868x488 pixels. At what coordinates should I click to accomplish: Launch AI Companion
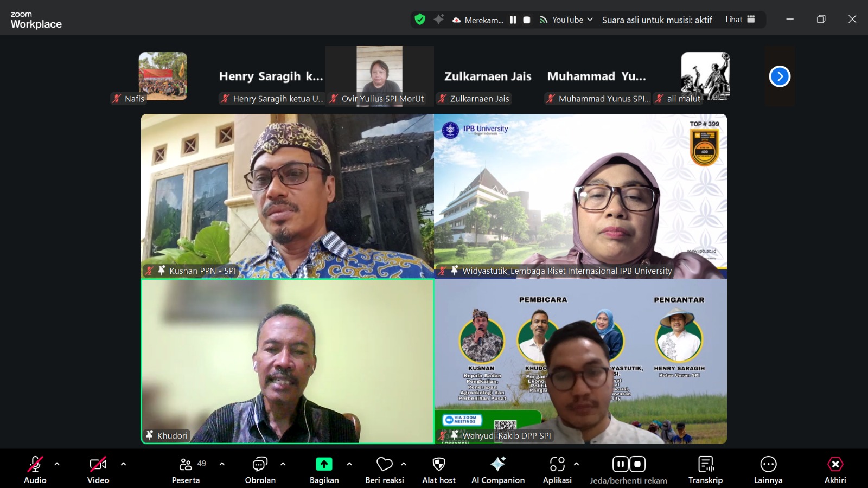(497, 470)
